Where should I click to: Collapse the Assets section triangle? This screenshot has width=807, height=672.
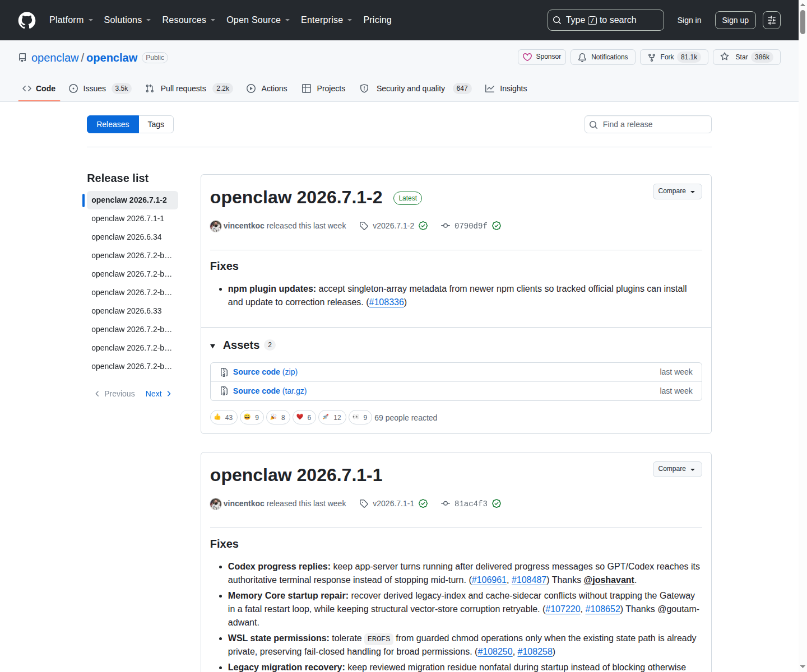click(213, 346)
